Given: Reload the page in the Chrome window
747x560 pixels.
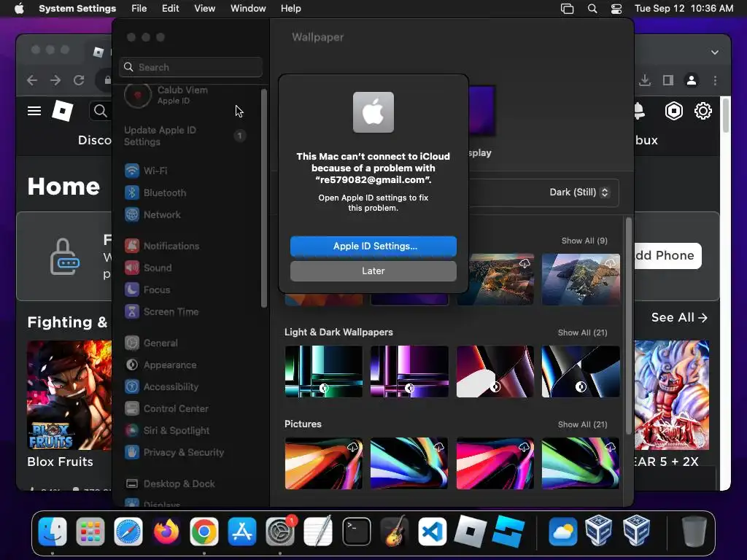Looking at the screenshot, I should 79,80.
